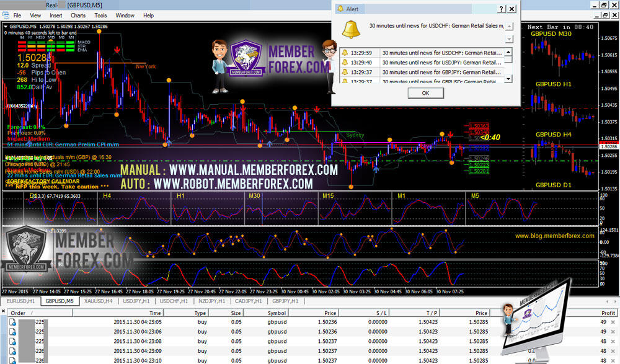
Task: Click the large golden bell in Alert dialog
Action: coord(351,30)
